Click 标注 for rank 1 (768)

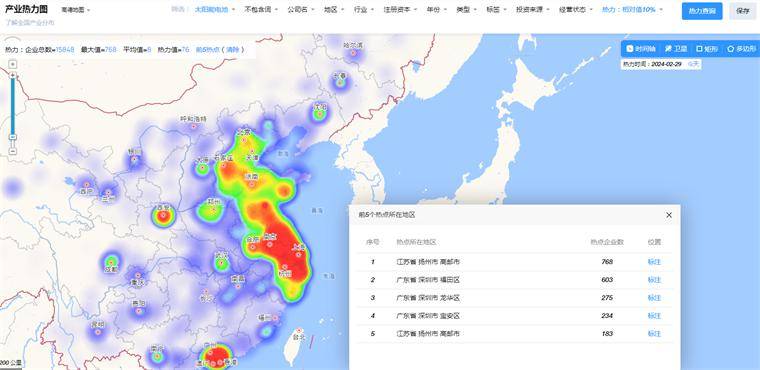[654, 262]
